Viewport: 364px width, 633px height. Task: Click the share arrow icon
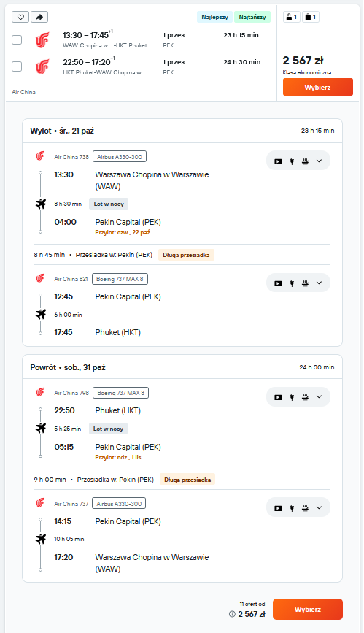coord(39,17)
